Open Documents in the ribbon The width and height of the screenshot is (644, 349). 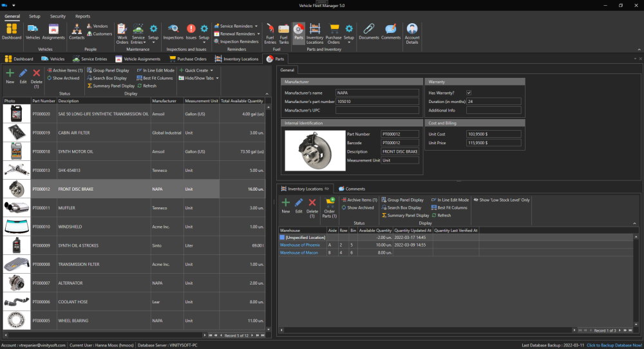(x=369, y=32)
